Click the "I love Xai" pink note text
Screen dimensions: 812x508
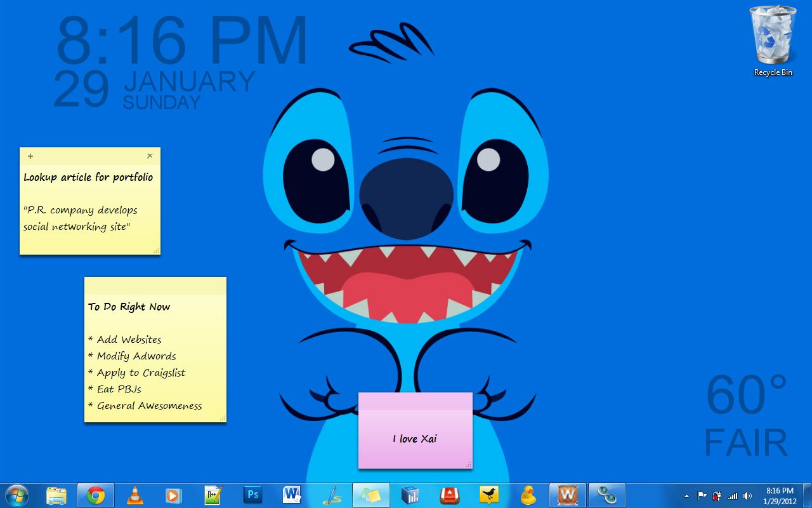point(414,439)
